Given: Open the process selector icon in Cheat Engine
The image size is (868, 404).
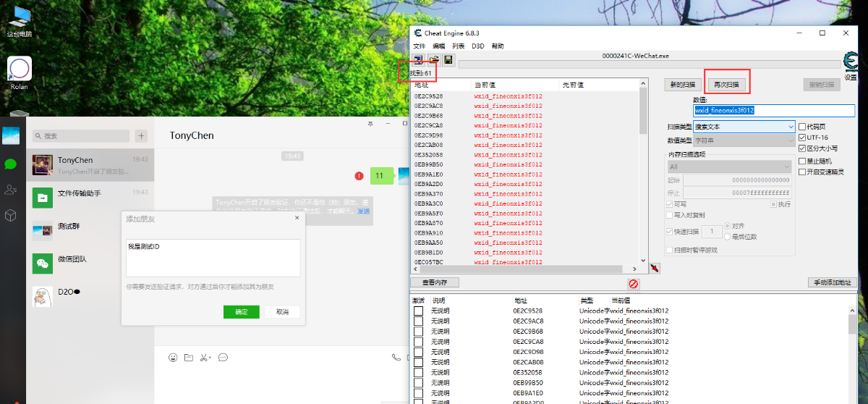Looking at the screenshot, I should click(419, 59).
